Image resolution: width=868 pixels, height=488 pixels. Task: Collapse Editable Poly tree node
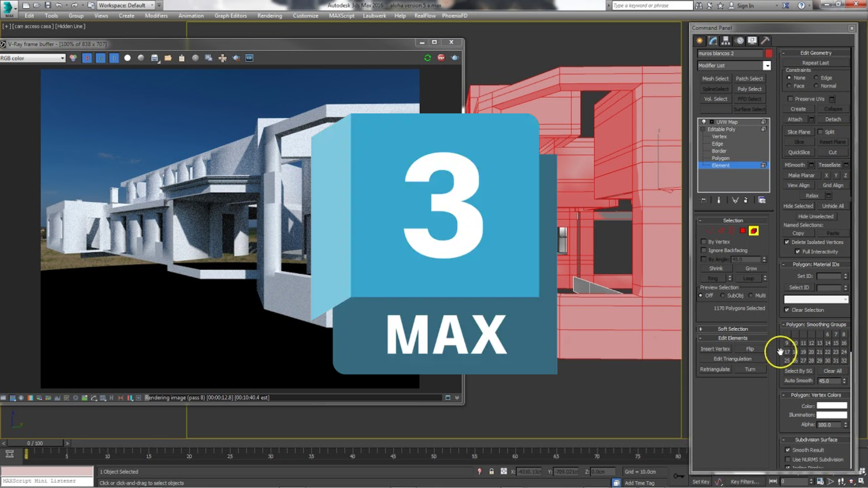703,129
